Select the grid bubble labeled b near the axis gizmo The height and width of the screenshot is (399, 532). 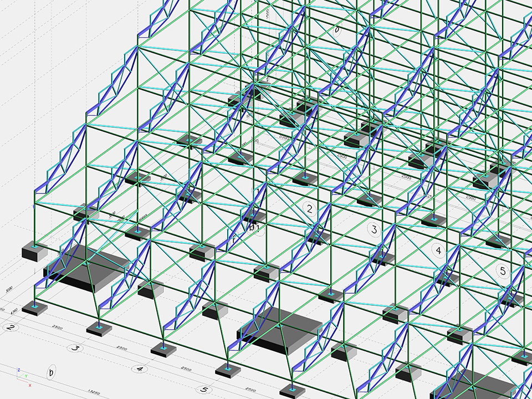coord(51,372)
